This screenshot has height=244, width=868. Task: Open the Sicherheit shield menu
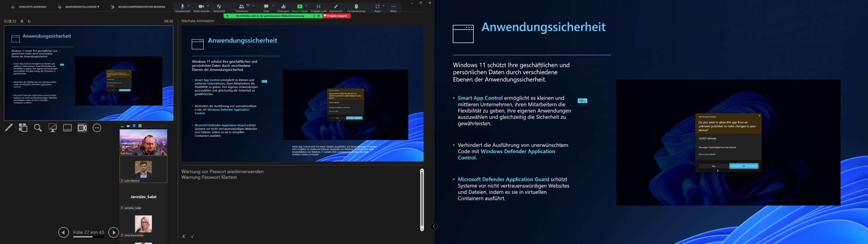point(219,8)
